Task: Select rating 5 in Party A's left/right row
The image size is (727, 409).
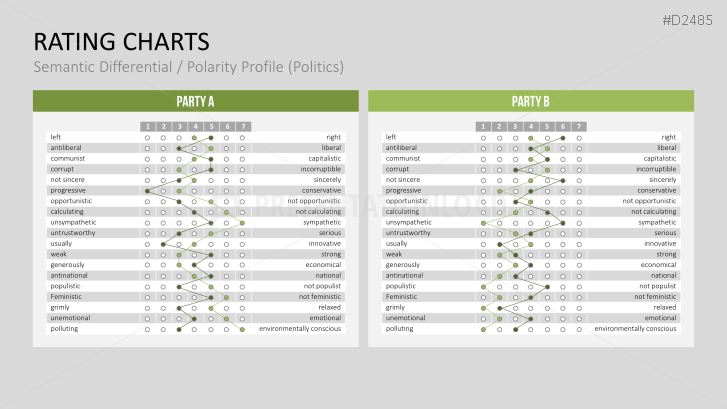Action: pos(211,137)
